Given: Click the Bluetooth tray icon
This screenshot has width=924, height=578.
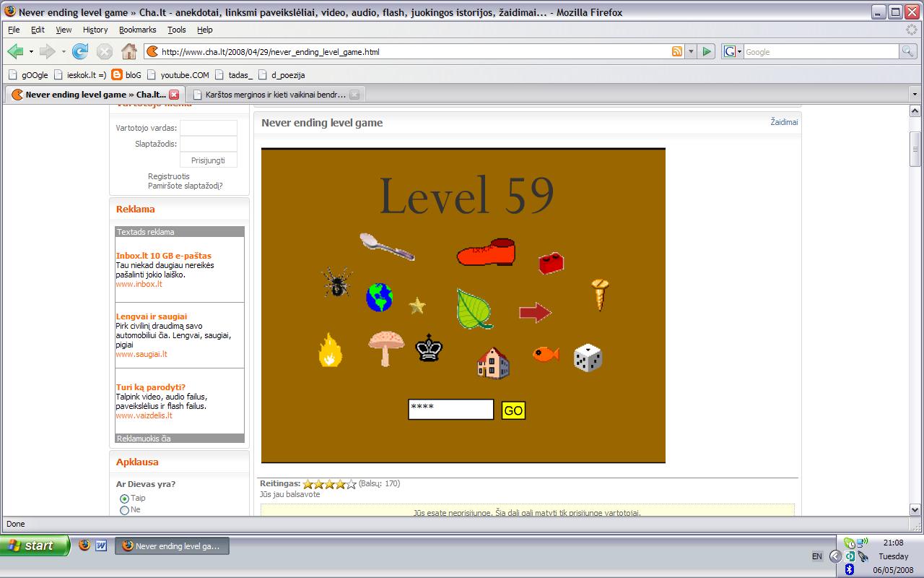Looking at the screenshot, I should click(850, 569).
